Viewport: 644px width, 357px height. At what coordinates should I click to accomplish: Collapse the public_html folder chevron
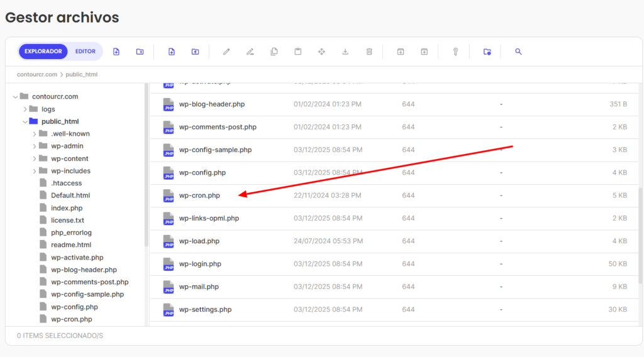tap(25, 121)
